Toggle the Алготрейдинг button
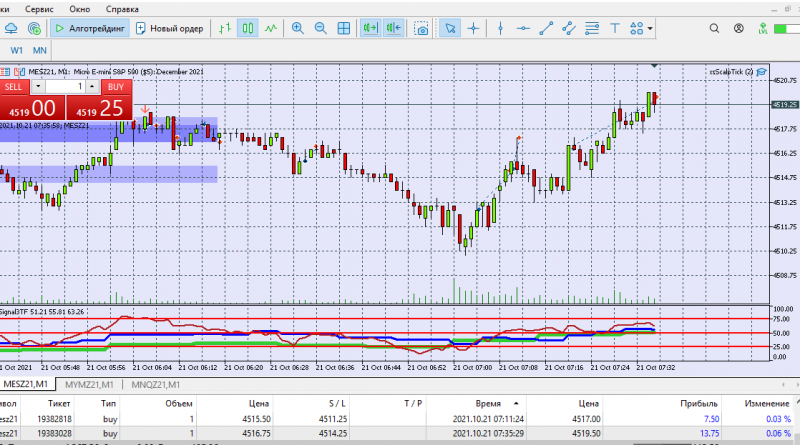800x445 pixels. coord(88,28)
